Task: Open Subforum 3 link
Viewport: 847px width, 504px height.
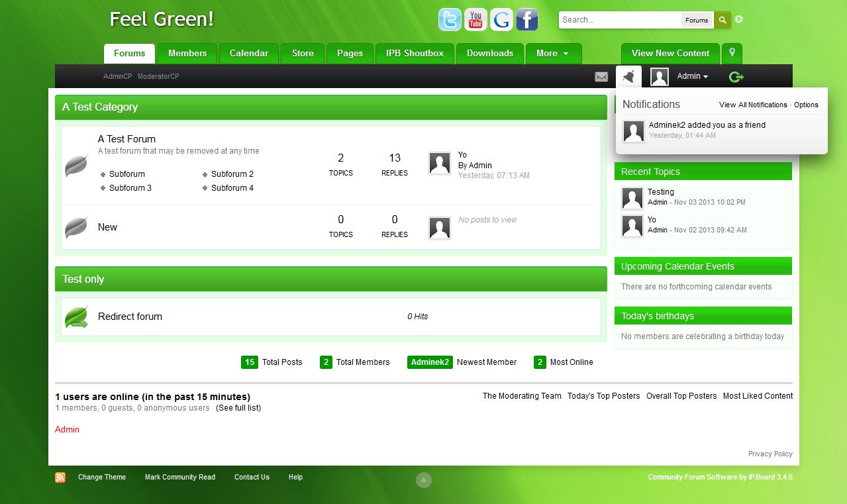Action: pos(130,188)
